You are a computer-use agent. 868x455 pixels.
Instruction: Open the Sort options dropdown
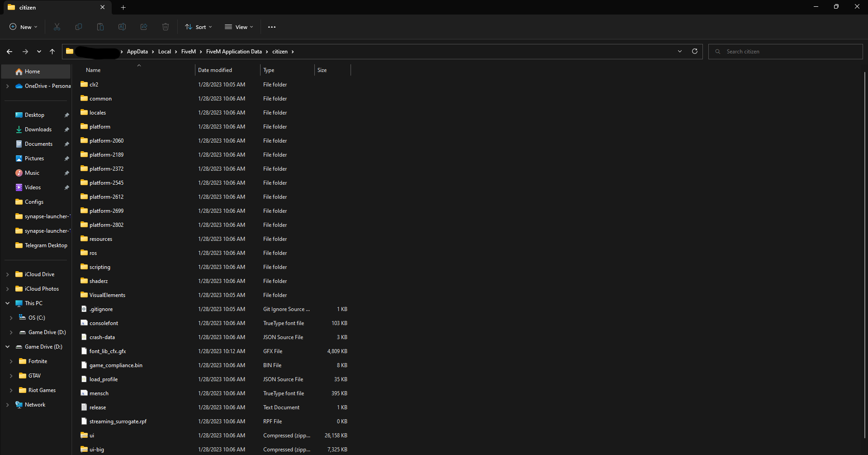[x=199, y=27]
